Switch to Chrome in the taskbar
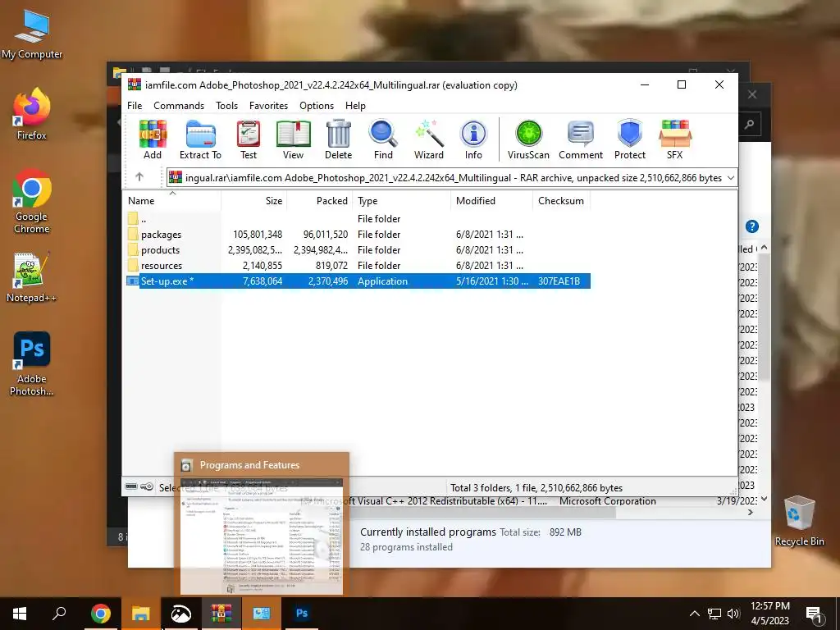This screenshot has height=630, width=840. [x=100, y=614]
